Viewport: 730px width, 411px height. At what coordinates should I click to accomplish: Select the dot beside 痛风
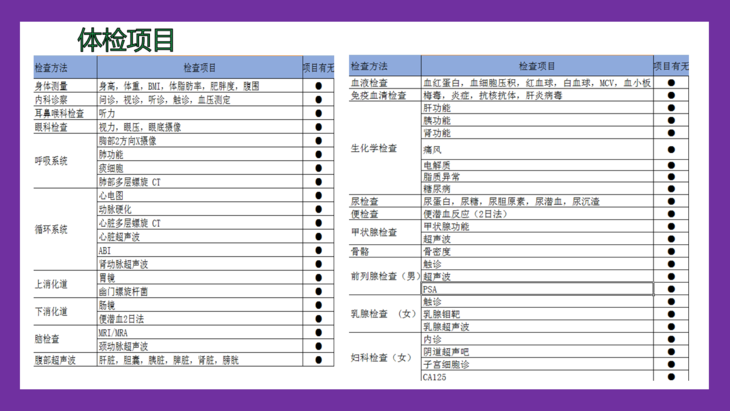(671, 149)
